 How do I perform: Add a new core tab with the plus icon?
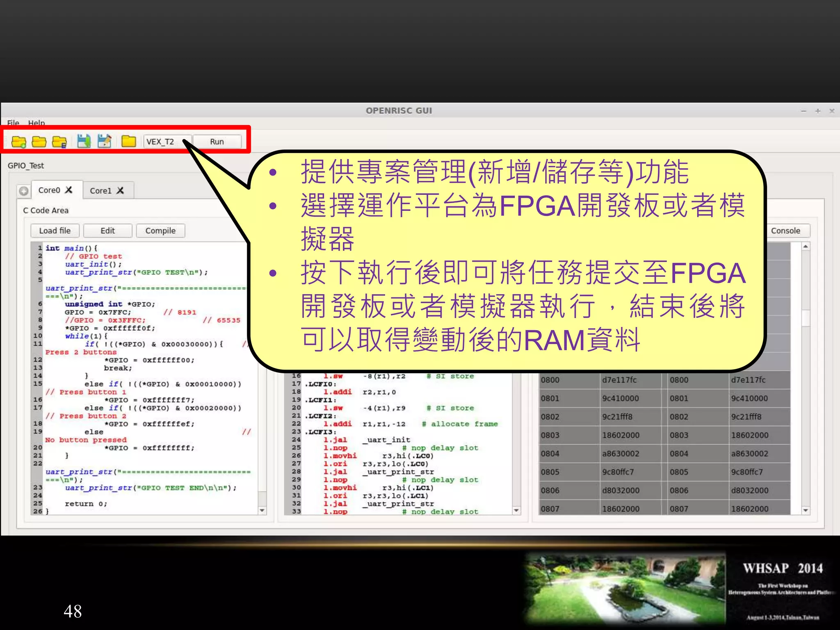click(x=24, y=191)
